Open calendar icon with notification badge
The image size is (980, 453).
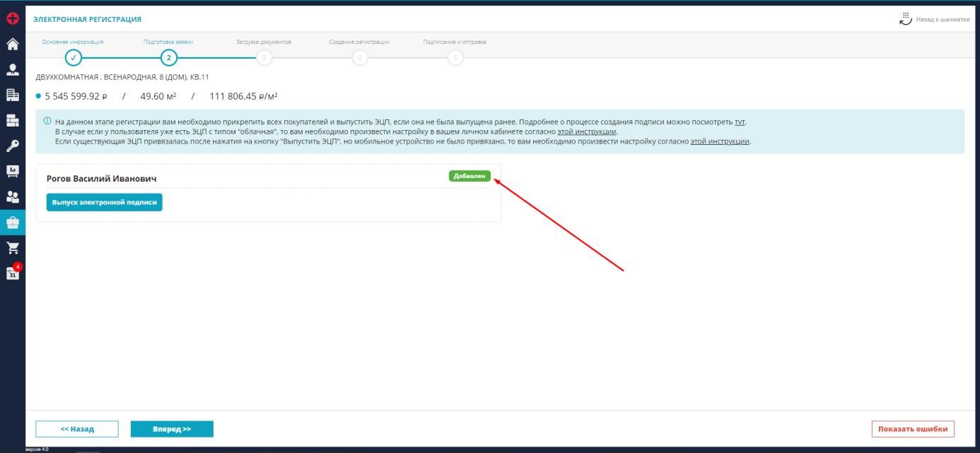point(12,273)
